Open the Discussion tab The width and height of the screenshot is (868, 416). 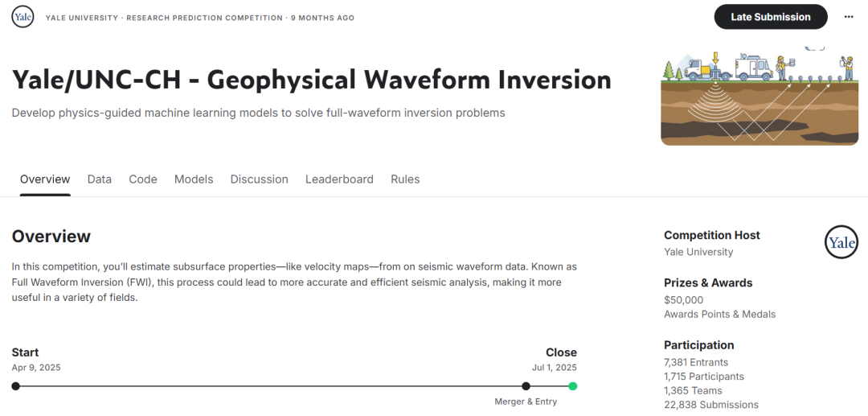(x=259, y=179)
